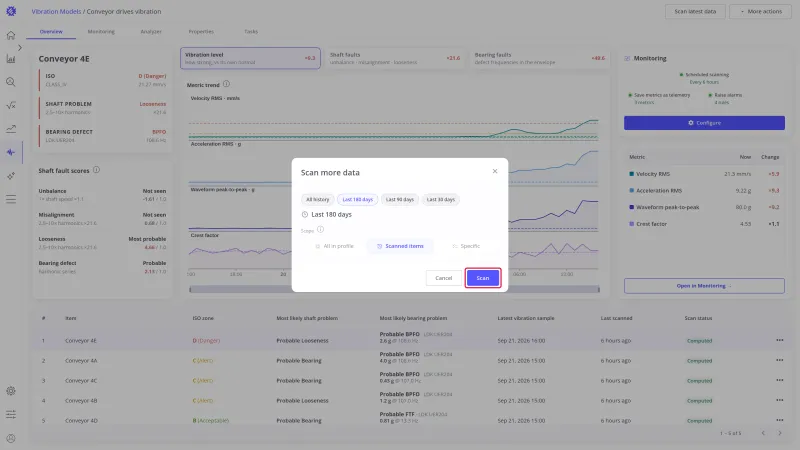Switch to the Monitoring tab

pos(101,32)
